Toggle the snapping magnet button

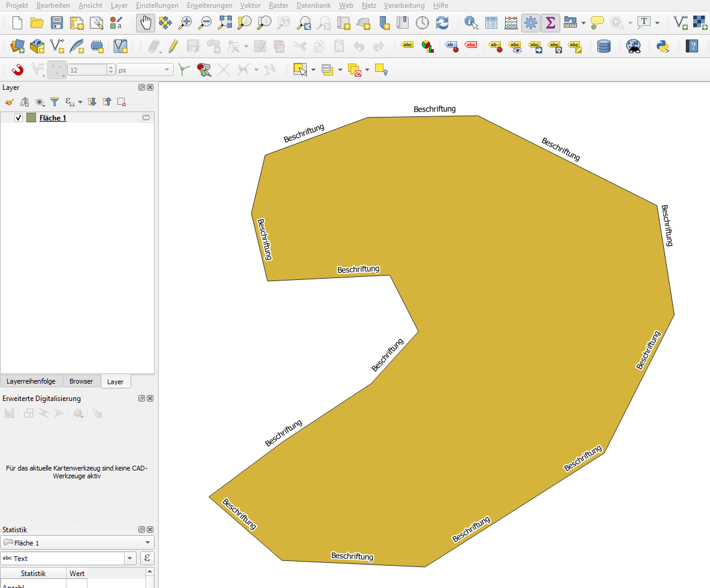click(17, 70)
